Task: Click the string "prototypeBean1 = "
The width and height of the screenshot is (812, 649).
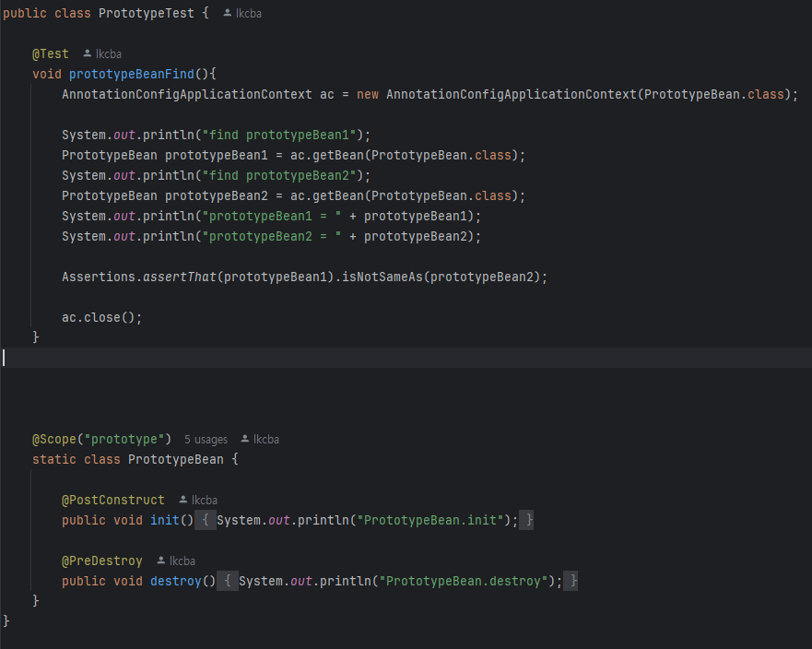Action: (272, 216)
